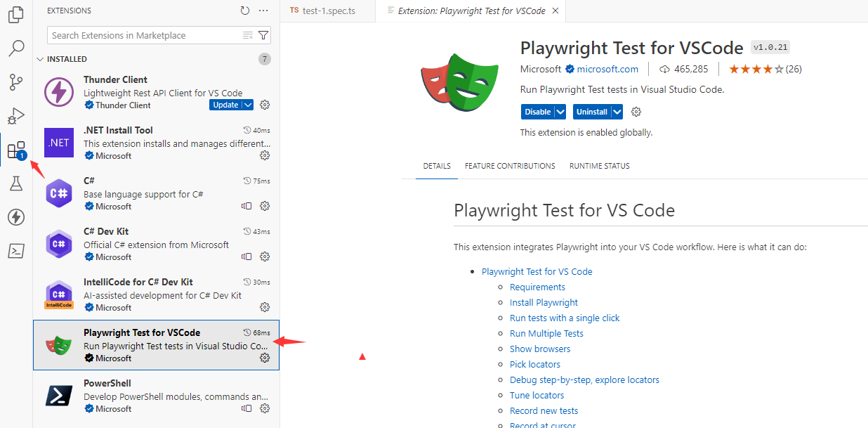
Task: Open the Disable dropdown arrow
Action: 560,112
